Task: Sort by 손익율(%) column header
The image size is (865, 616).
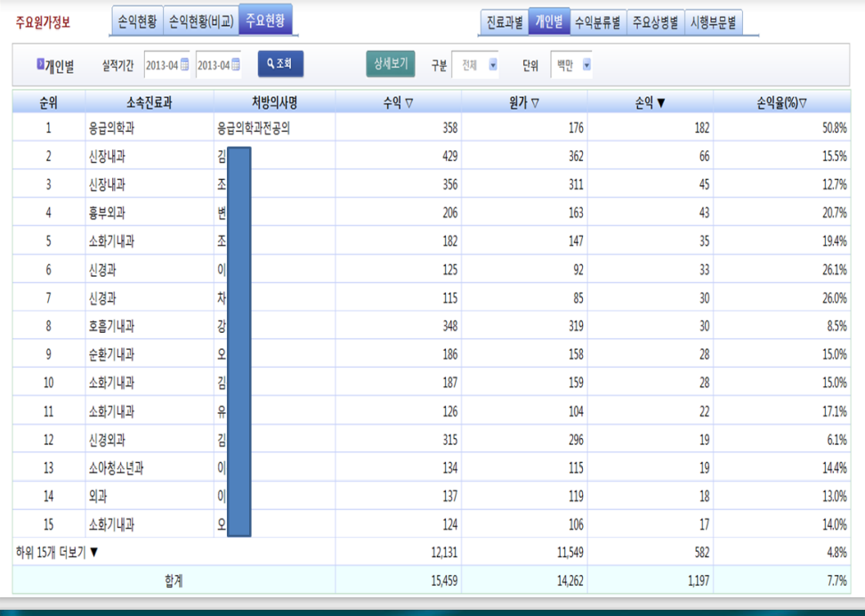Action: (x=781, y=102)
